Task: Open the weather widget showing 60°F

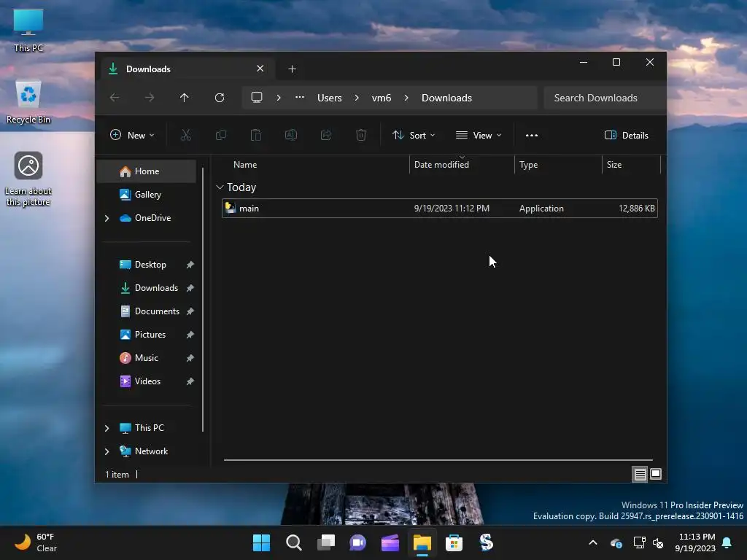Action: pyautogui.click(x=36, y=542)
